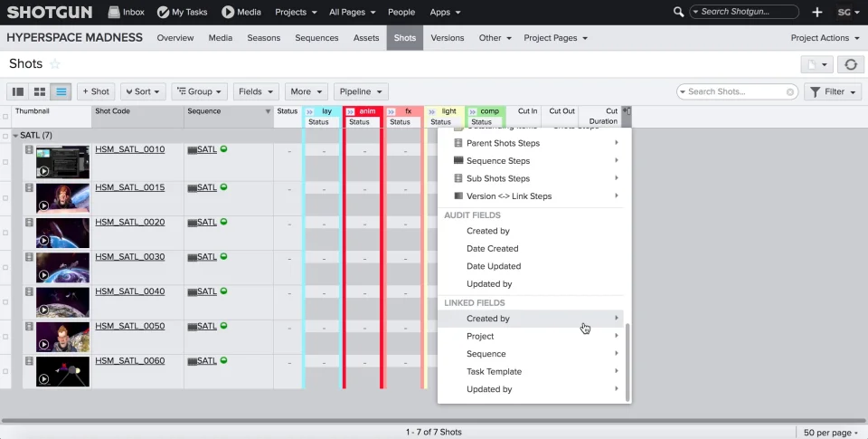Open the Group dropdown

click(199, 91)
